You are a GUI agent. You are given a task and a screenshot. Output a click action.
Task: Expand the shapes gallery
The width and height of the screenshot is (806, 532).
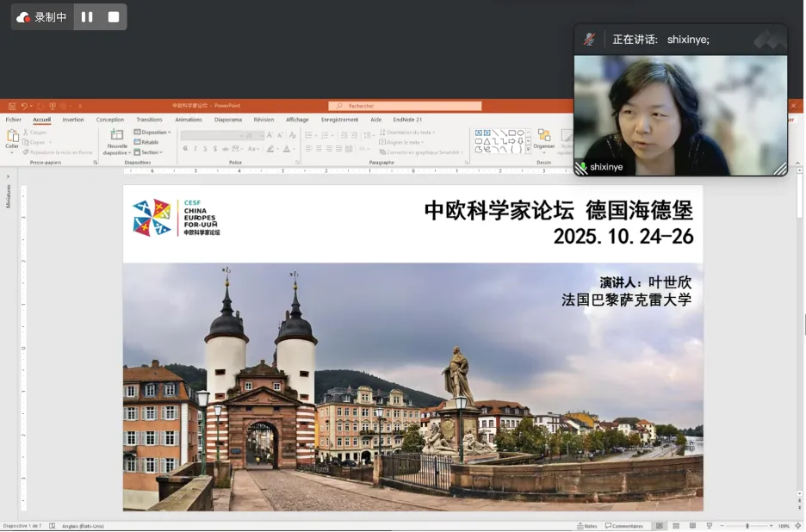pos(529,150)
